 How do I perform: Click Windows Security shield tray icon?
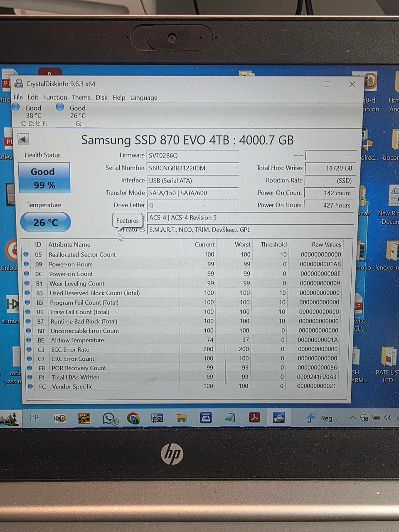pos(364,418)
